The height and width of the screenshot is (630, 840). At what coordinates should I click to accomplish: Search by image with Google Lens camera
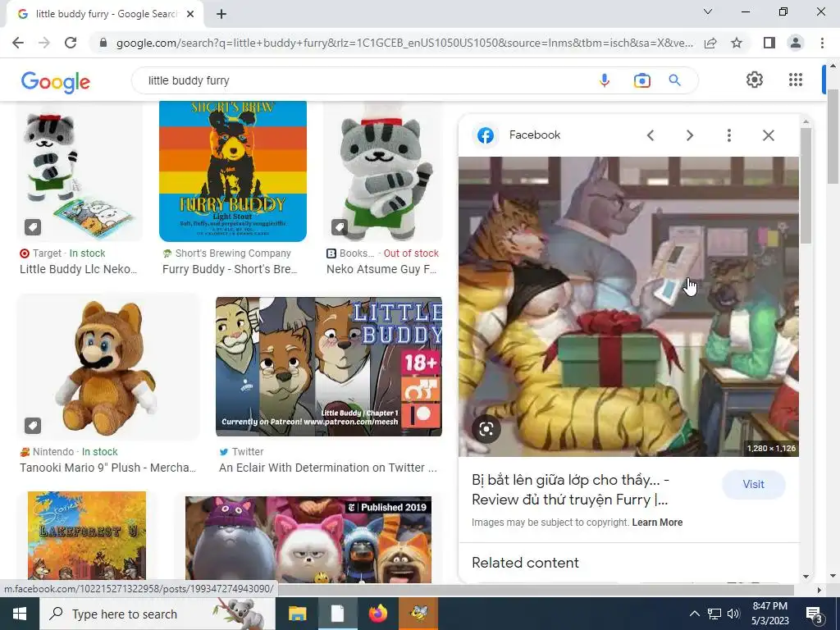641,80
